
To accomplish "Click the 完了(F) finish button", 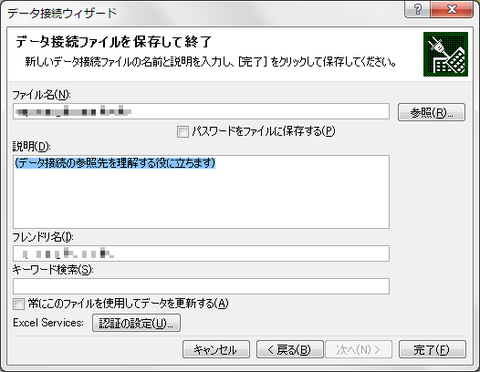I will [432, 349].
